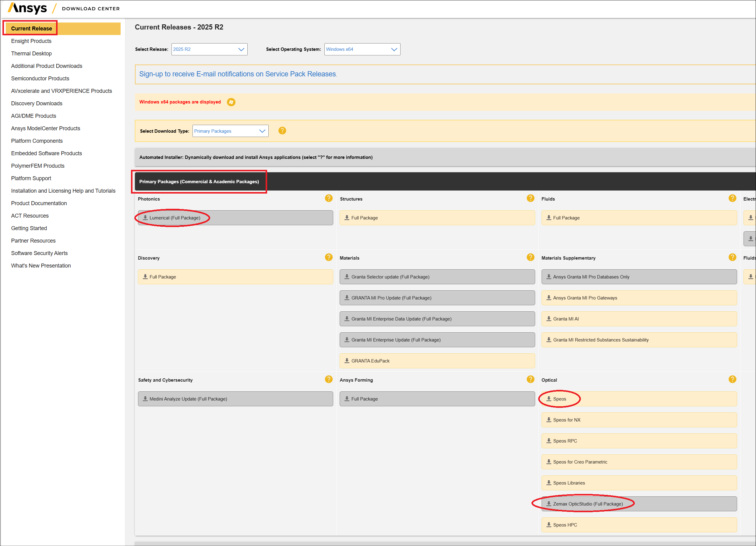Expand the Select Download Type dropdown
This screenshot has height=546, width=756.
(230, 131)
